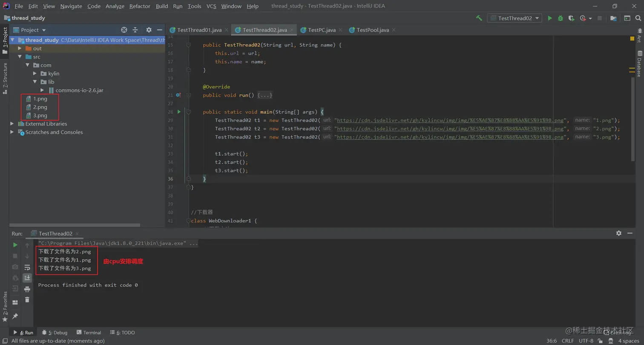Open the VCS menu
The width and height of the screenshot is (644, 345).
click(x=211, y=6)
